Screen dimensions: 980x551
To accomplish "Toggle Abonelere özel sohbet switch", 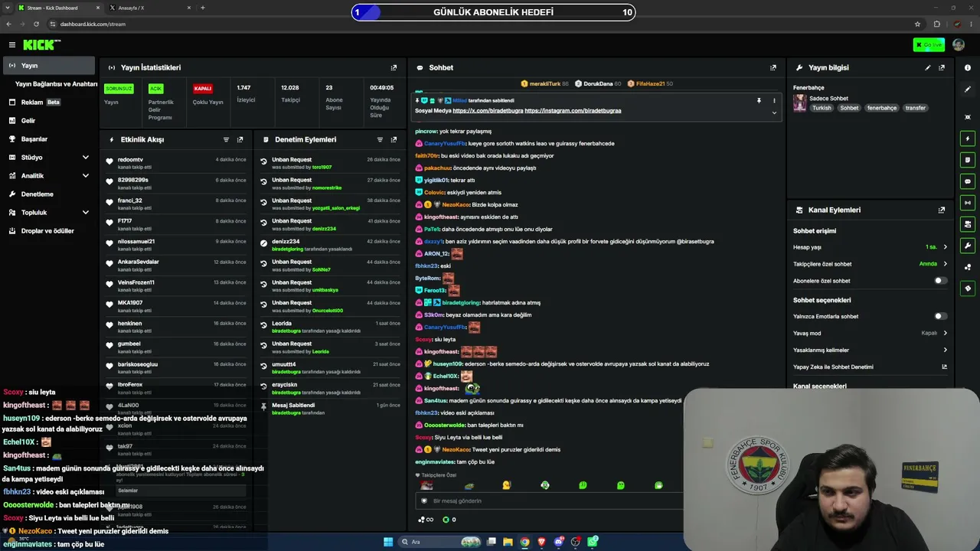I will pos(940,281).
